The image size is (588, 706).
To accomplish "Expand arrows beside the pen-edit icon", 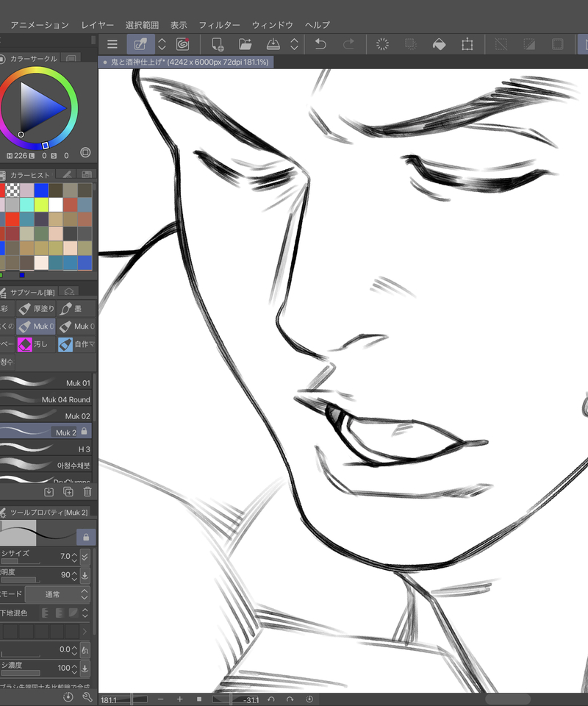I will [x=162, y=44].
